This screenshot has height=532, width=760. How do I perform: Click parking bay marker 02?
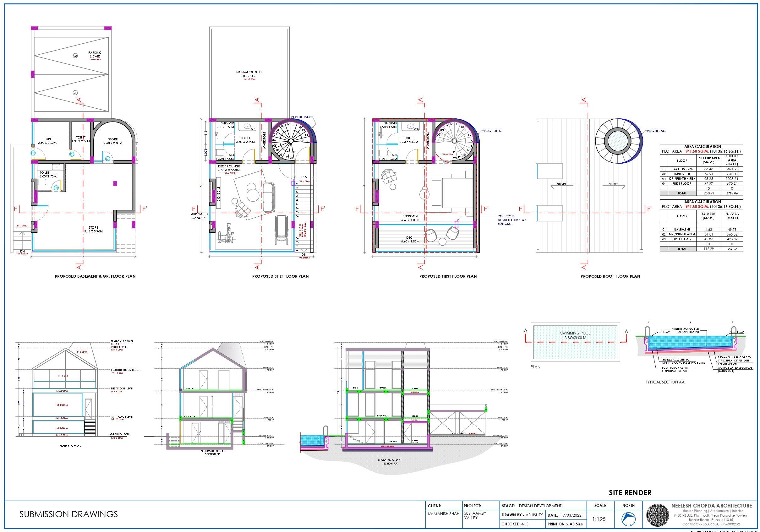coord(75,56)
